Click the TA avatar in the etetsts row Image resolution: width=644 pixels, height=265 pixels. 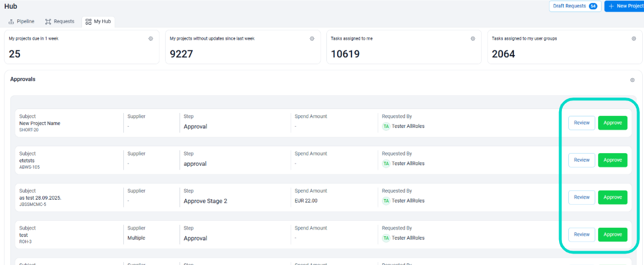[x=386, y=163]
